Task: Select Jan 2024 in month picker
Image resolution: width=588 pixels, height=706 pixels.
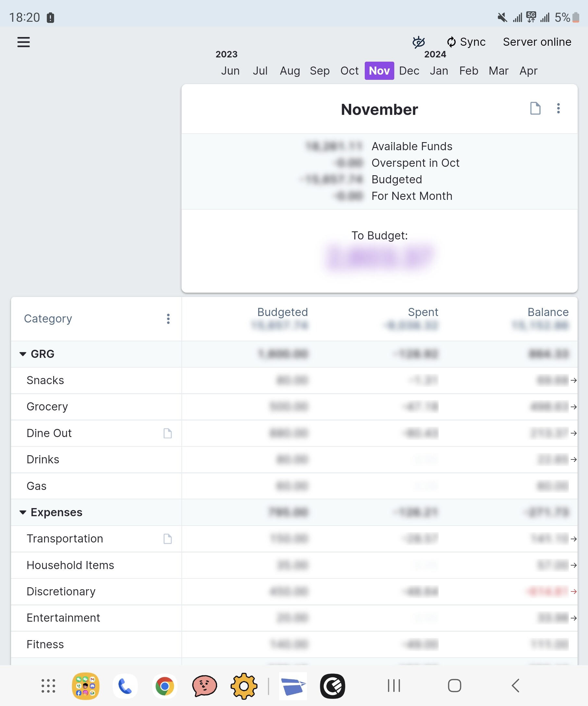Action: click(x=439, y=71)
